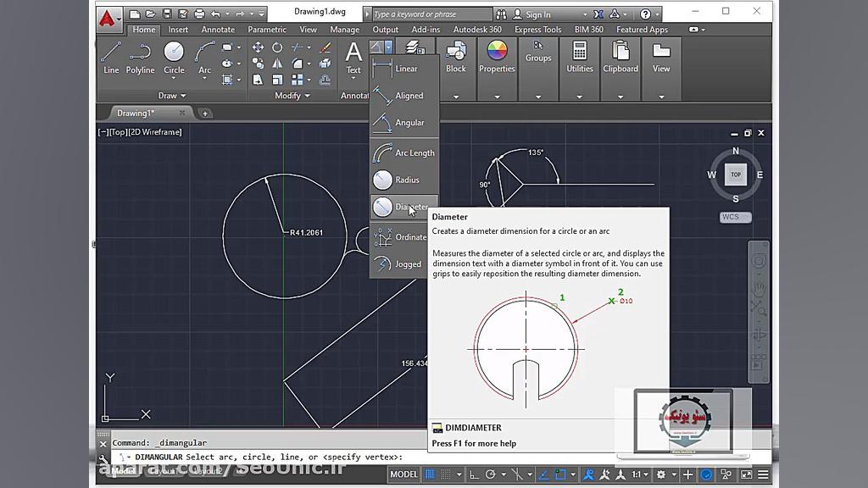The height and width of the screenshot is (488, 868).
Task: Use the Stretch tool
Action: (x=258, y=80)
